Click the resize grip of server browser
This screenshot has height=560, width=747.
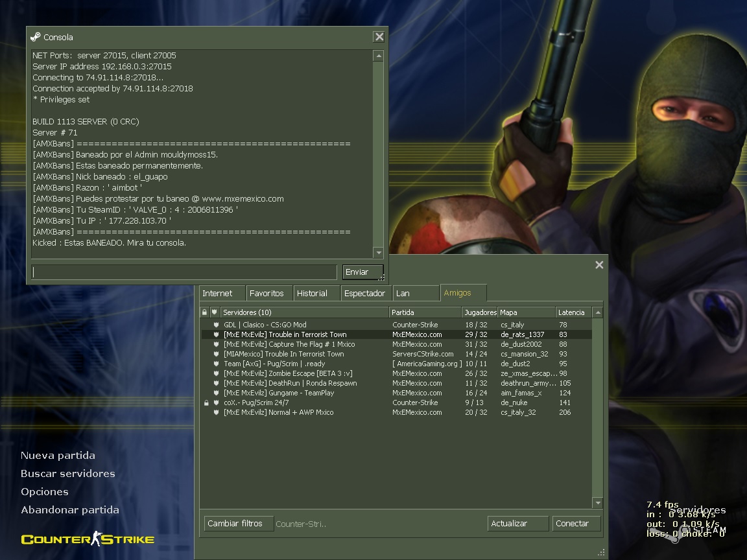tap(601, 552)
